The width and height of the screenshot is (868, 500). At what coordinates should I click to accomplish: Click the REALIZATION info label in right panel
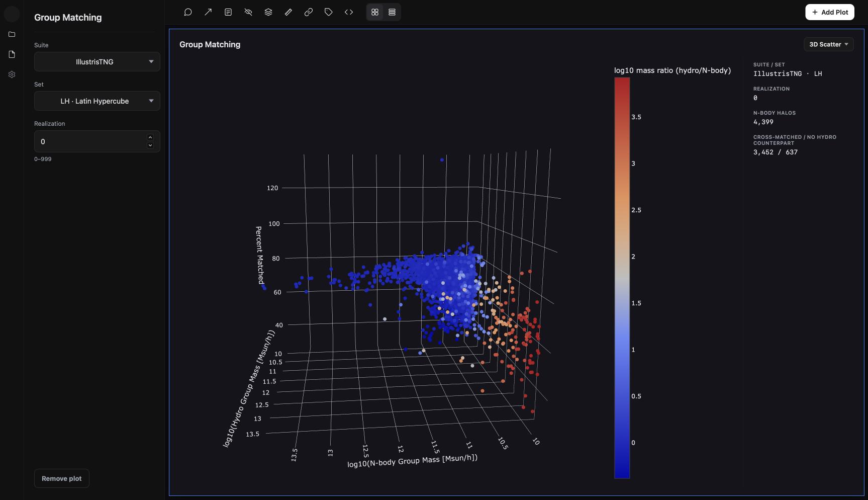point(771,89)
